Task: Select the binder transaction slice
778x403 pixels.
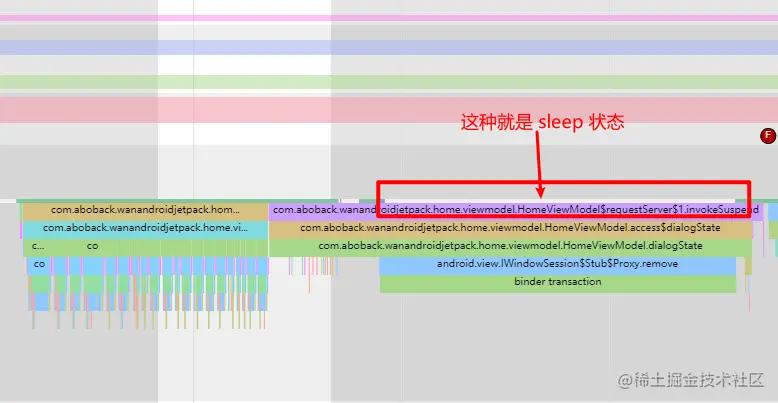Action: pyautogui.click(x=558, y=282)
